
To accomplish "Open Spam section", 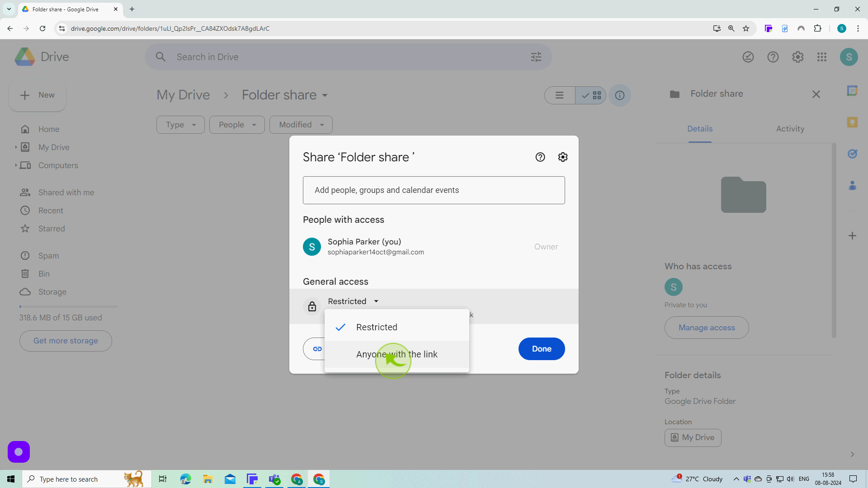I will (x=48, y=256).
